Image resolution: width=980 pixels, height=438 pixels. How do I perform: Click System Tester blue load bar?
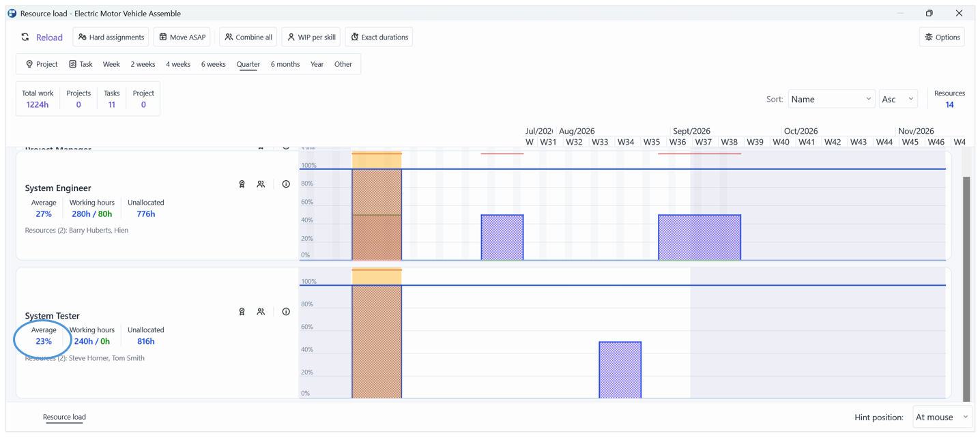pyautogui.click(x=620, y=370)
